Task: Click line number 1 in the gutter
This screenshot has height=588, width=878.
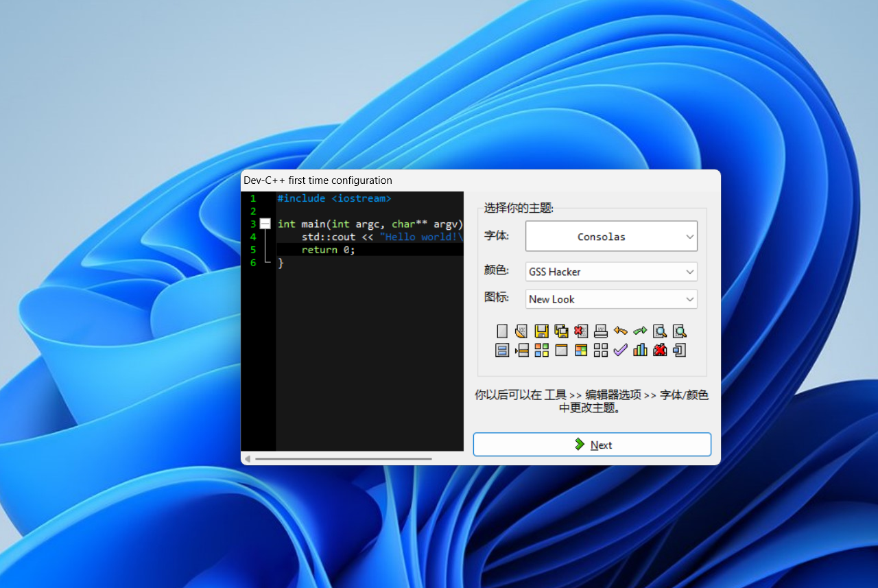Action: coord(253,198)
